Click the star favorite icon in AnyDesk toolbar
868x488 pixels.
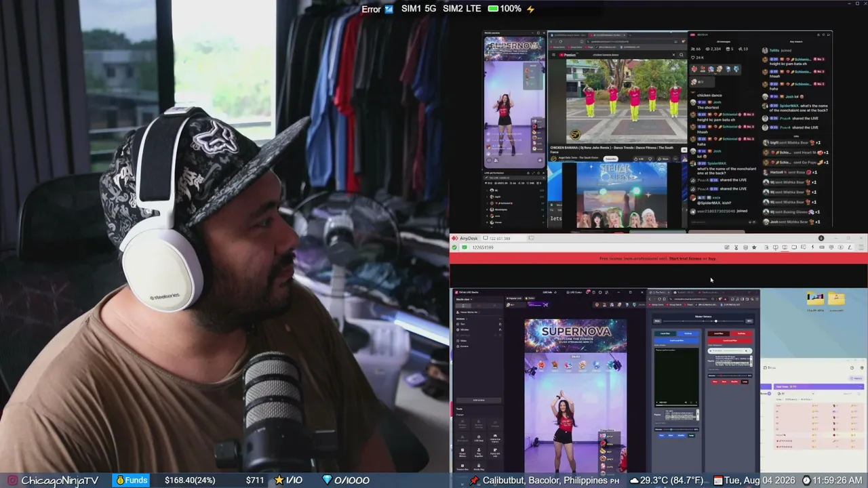tap(754, 247)
